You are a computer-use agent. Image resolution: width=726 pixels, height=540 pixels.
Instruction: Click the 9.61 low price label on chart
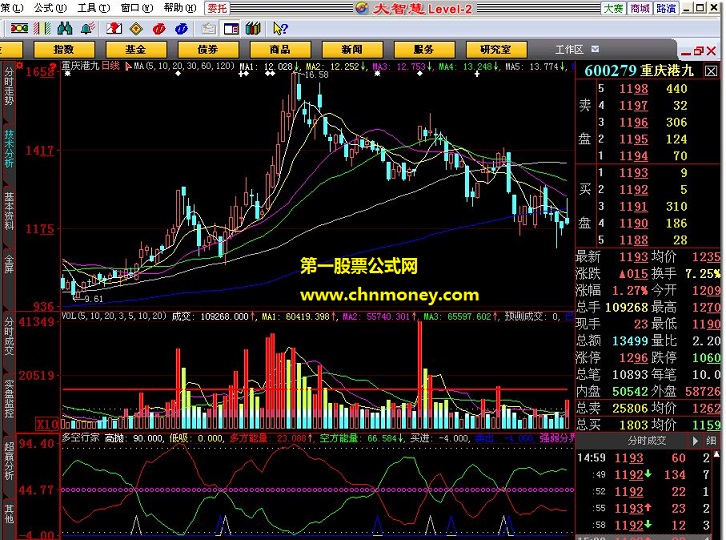click(x=94, y=299)
